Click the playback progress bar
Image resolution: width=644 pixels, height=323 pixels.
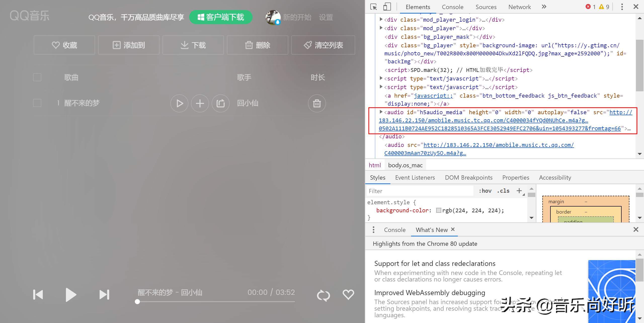(x=215, y=302)
